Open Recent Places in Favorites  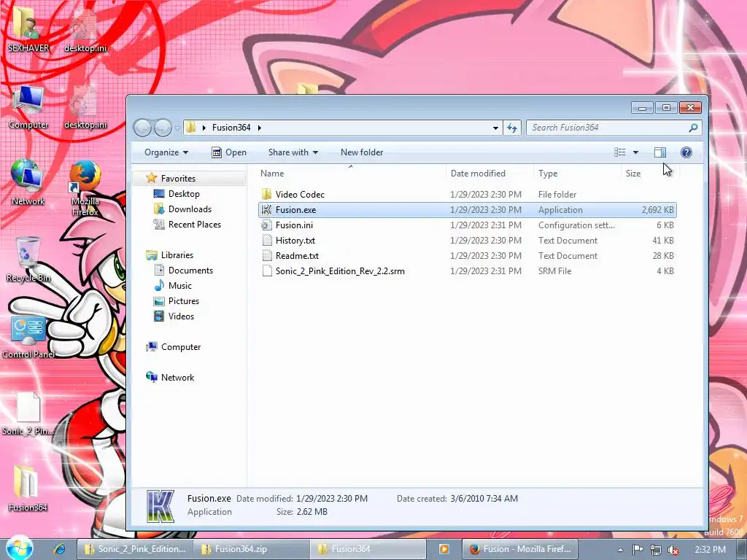tap(194, 225)
